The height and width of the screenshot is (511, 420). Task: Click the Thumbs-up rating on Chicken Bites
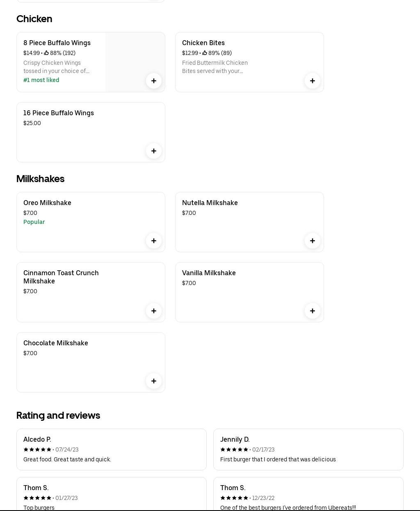point(205,53)
